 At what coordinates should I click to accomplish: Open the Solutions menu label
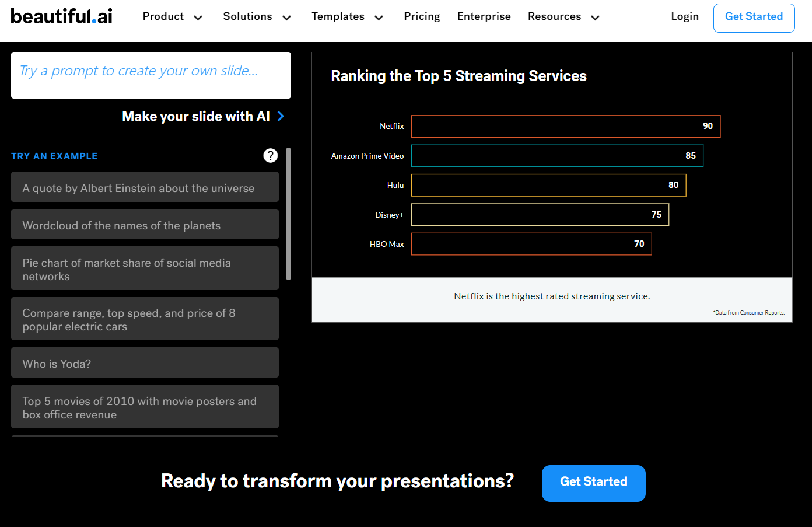[x=248, y=16]
